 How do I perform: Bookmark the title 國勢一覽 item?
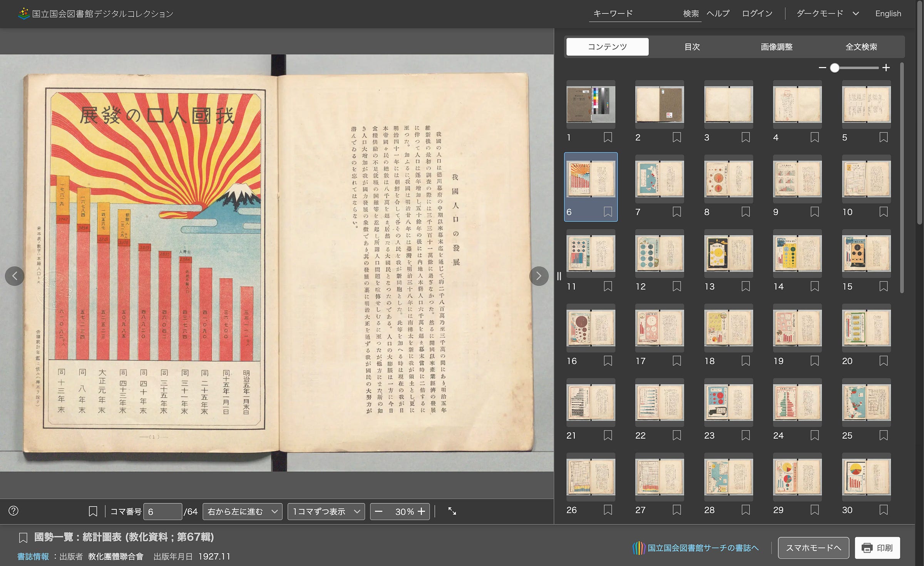click(23, 538)
